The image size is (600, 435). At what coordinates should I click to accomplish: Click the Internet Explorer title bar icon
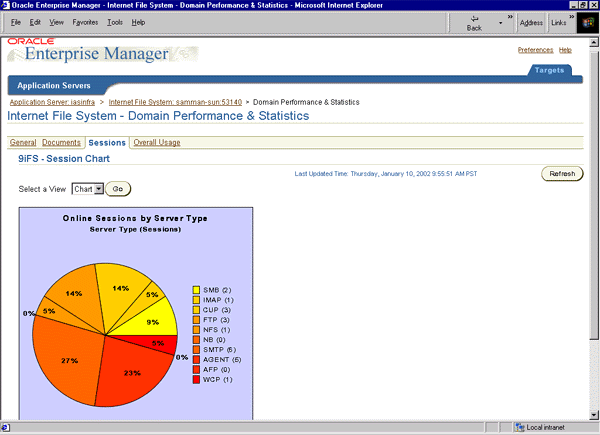[5, 5]
